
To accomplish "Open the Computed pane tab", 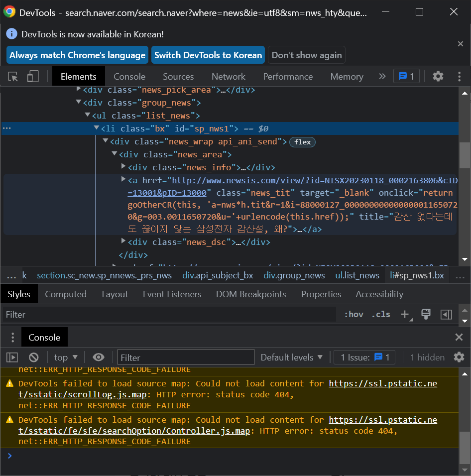I will coord(66,294).
